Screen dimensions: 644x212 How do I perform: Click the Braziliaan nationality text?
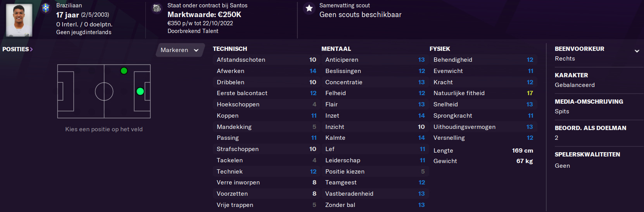click(x=69, y=5)
